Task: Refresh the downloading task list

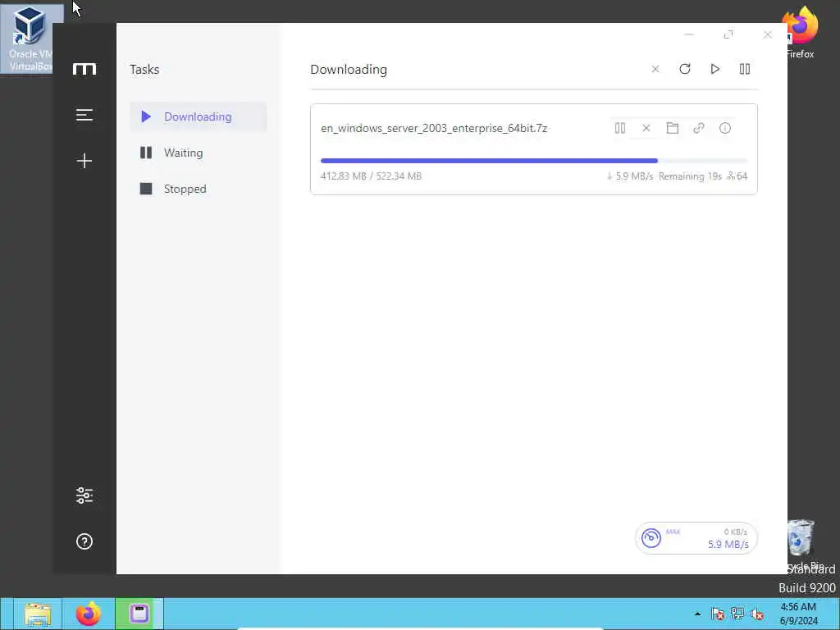Action: coord(685,69)
